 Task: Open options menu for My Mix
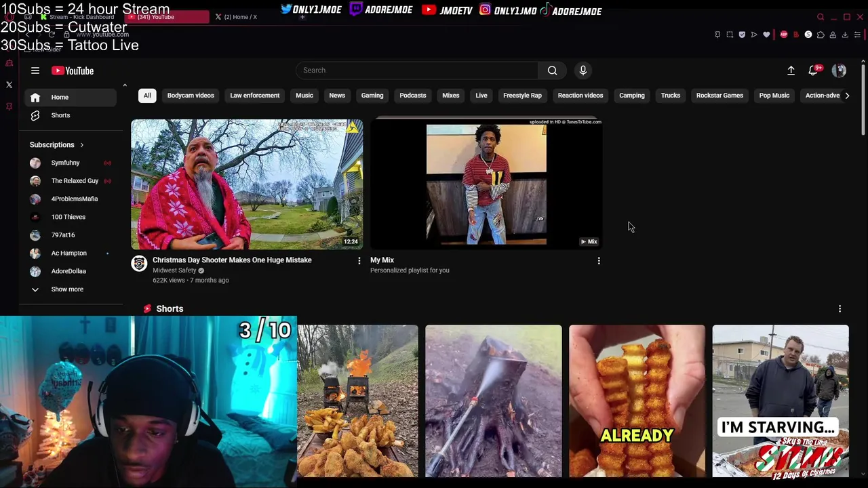pos(599,261)
